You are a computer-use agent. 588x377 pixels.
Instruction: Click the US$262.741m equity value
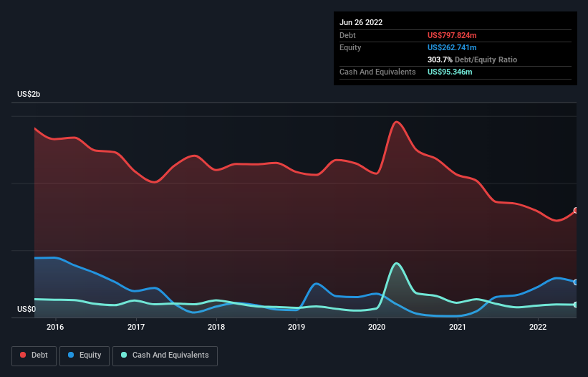coord(452,47)
